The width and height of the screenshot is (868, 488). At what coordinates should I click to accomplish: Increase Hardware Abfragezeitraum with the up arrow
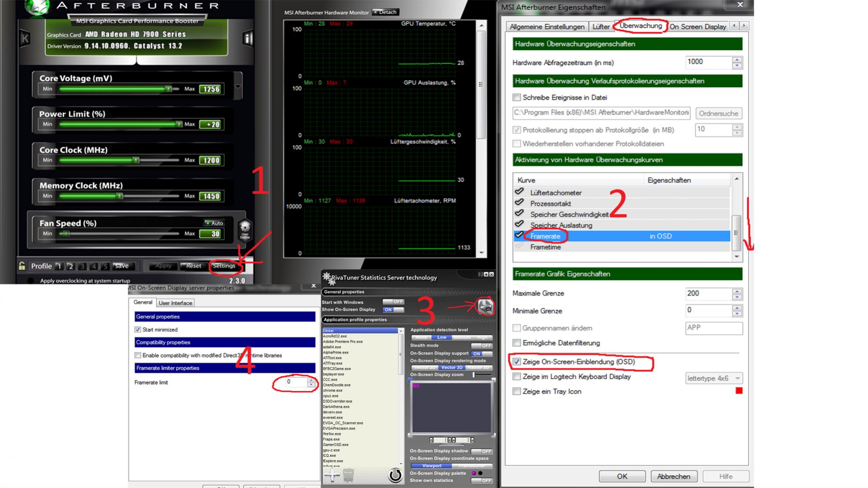click(x=737, y=60)
